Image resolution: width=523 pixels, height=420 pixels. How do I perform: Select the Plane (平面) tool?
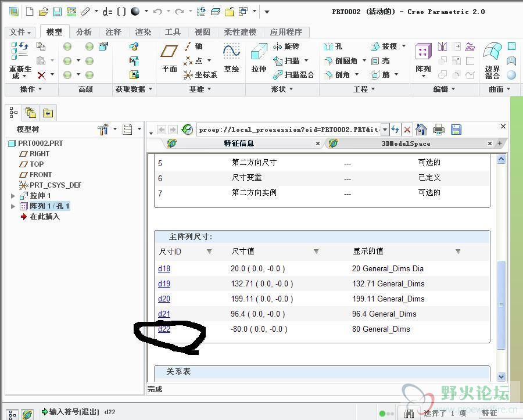click(x=170, y=57)
